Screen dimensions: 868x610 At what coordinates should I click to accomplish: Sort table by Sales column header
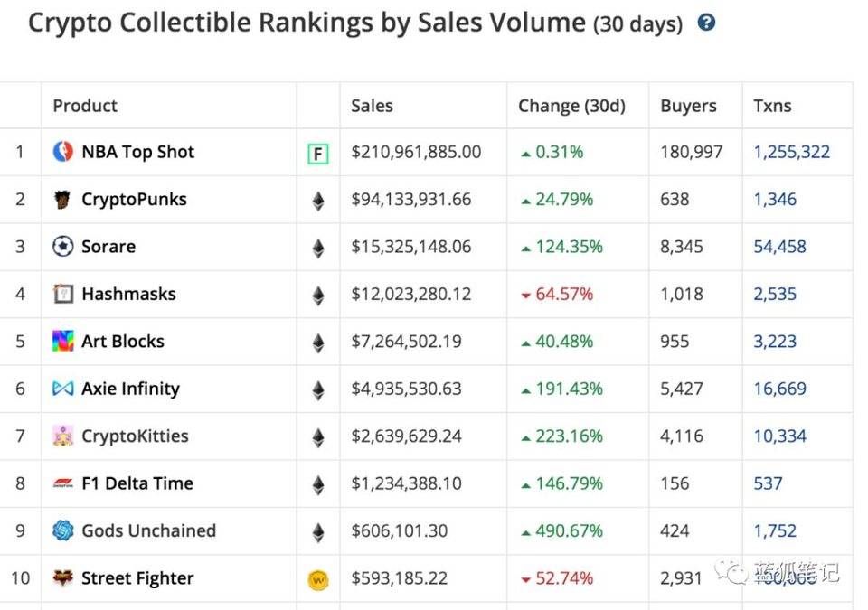[x=372, y=106]
